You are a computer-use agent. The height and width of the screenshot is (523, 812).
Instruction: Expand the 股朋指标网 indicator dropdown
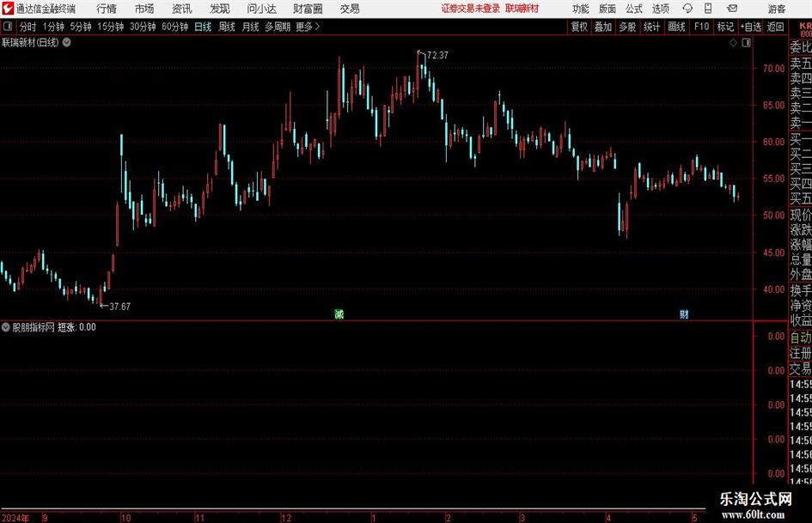tap(6, 326)
